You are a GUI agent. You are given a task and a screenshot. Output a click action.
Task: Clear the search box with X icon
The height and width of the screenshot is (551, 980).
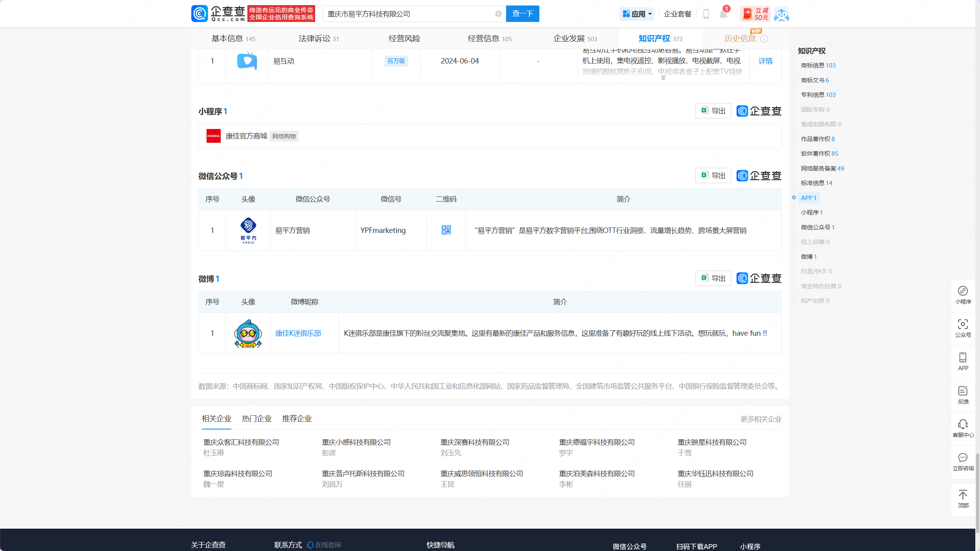[498, 14]
